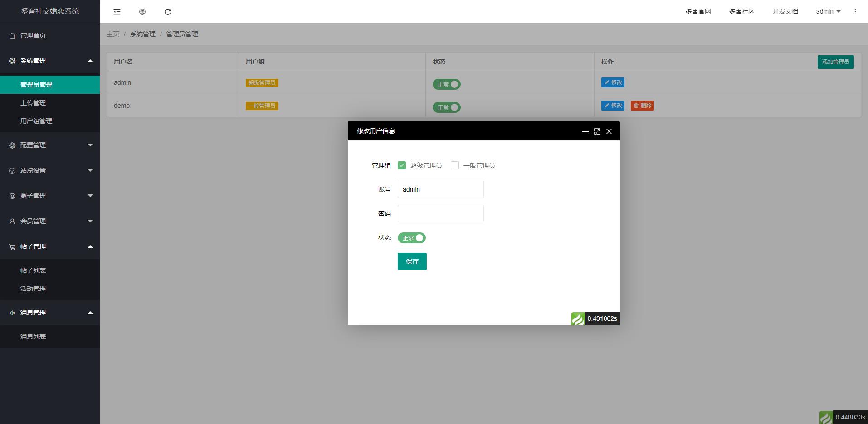This screenshot has height=424, width=868.
Task: Click the vertical dots icon top right
Action: click(855, 11)
